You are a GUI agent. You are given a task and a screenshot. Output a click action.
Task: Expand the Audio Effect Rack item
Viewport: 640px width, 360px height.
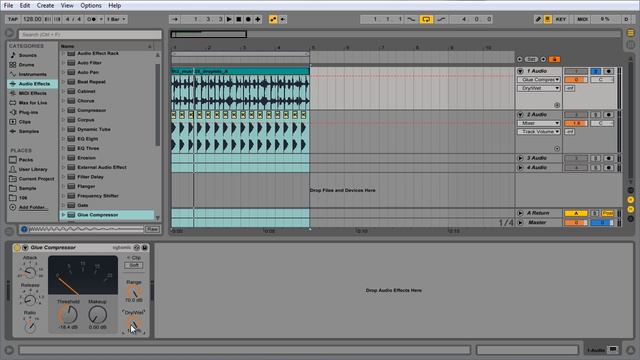pos(63,53)
